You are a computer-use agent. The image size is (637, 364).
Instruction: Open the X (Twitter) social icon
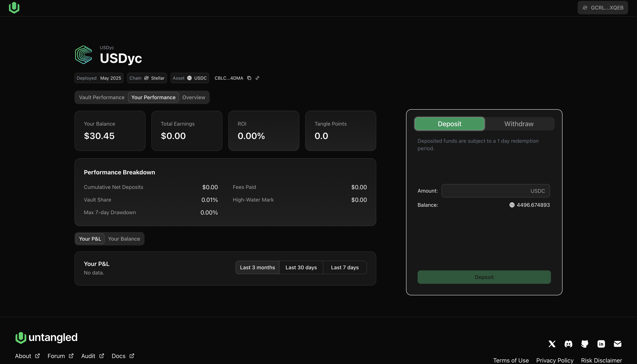pos(552,344)
